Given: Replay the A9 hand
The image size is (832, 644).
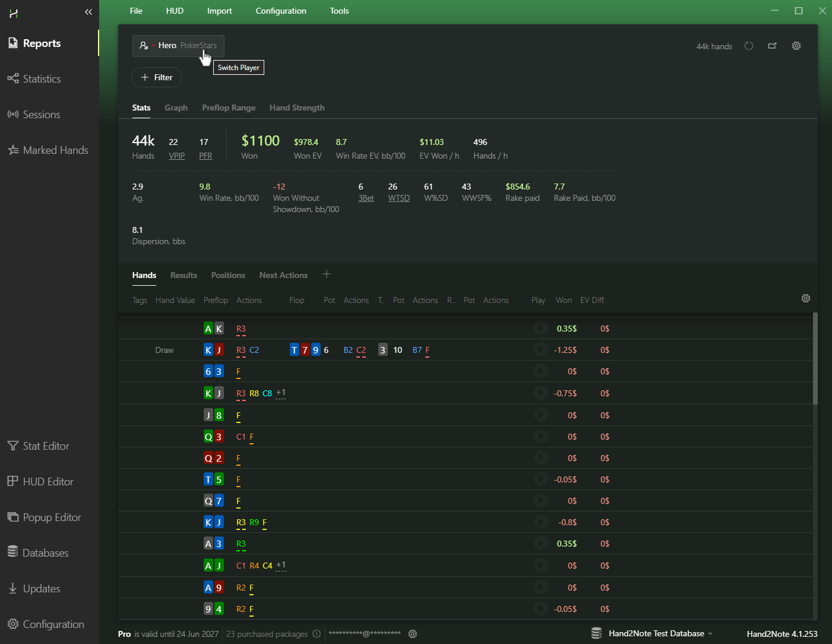Looking at the screenshot, I should (540, 587).
